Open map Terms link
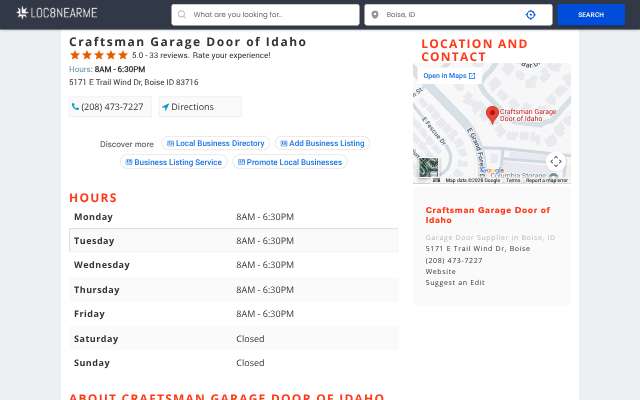 pyautogui.click(x=513, y=180)
